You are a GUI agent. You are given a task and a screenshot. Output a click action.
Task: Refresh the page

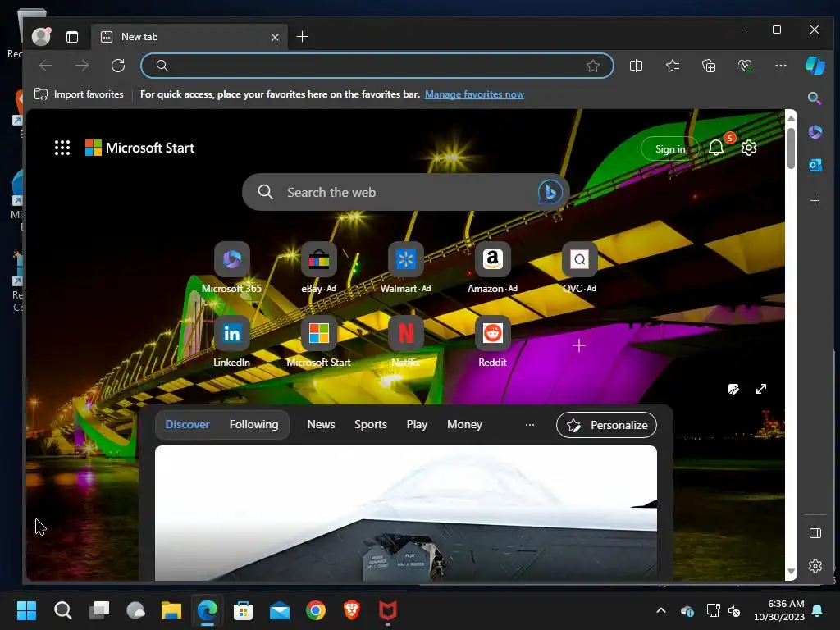pos(118,66)
